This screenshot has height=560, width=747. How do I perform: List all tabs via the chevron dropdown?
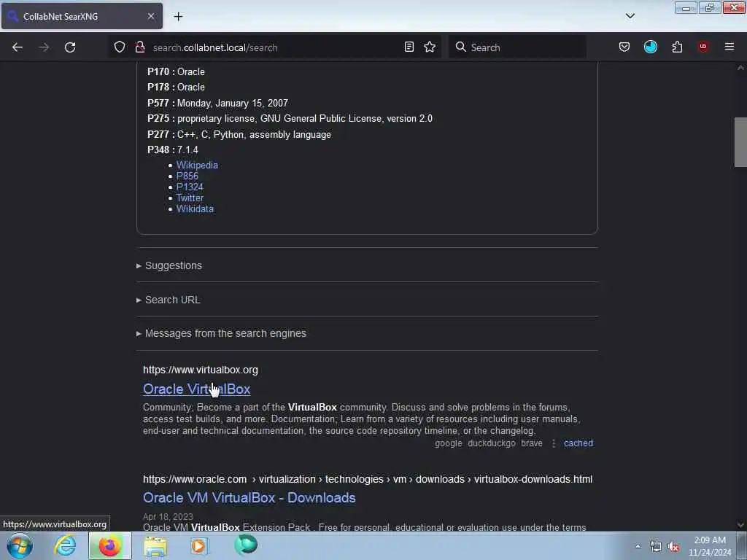630,16
